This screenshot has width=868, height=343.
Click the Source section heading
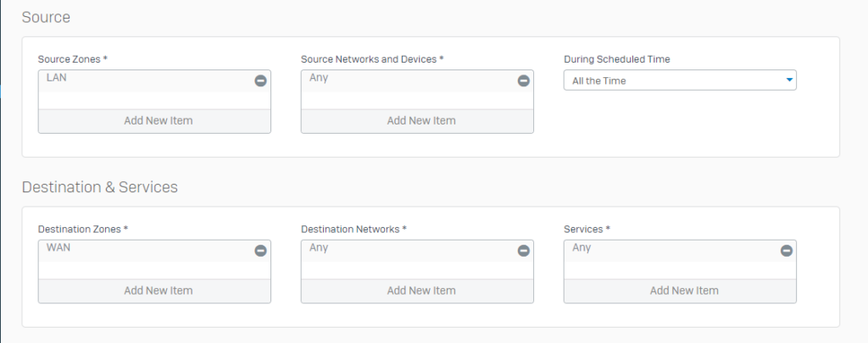pyautogui.click(x=46, y=17)
